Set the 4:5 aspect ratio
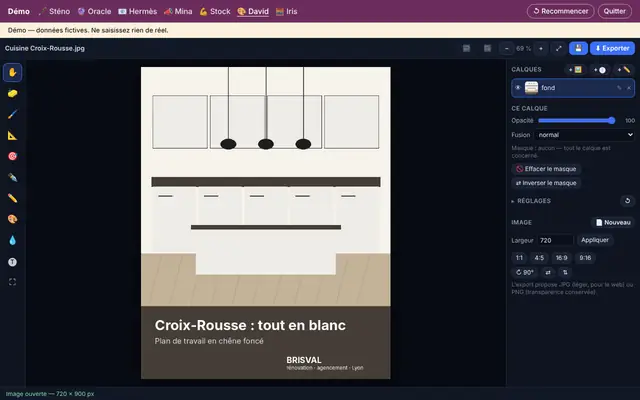This screenshot has width=640, height=400. tap(539, 258)
